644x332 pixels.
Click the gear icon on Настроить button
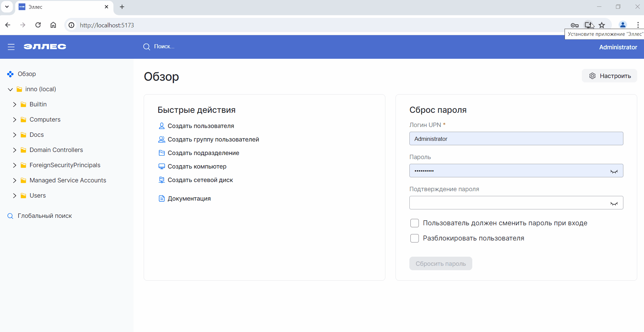coord(593,76)
